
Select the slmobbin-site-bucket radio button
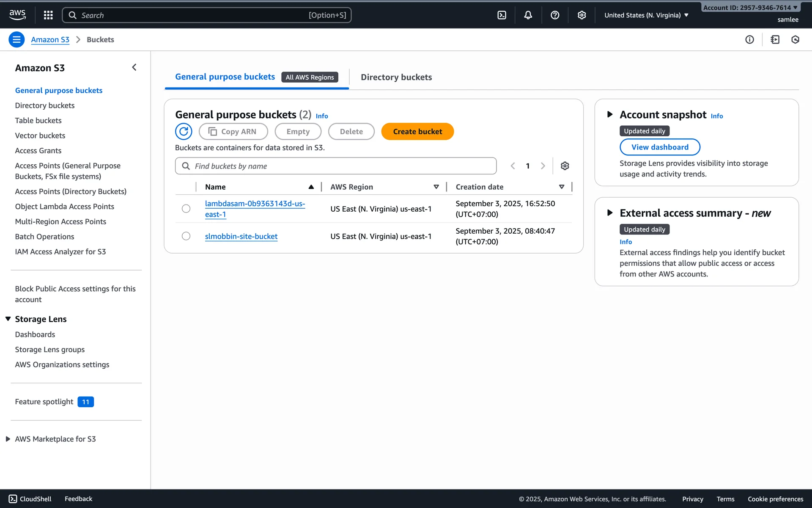click(x=186, y=236)
